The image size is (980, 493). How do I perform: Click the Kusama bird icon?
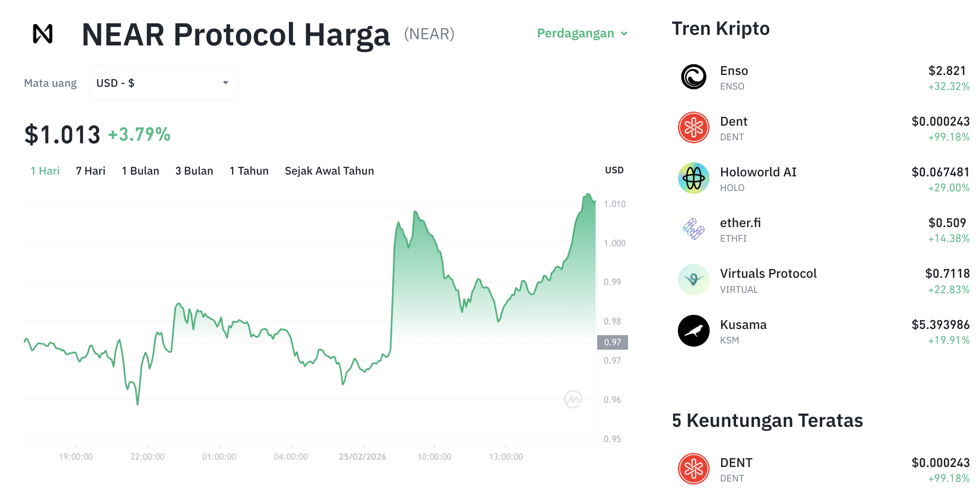[693, 330]
